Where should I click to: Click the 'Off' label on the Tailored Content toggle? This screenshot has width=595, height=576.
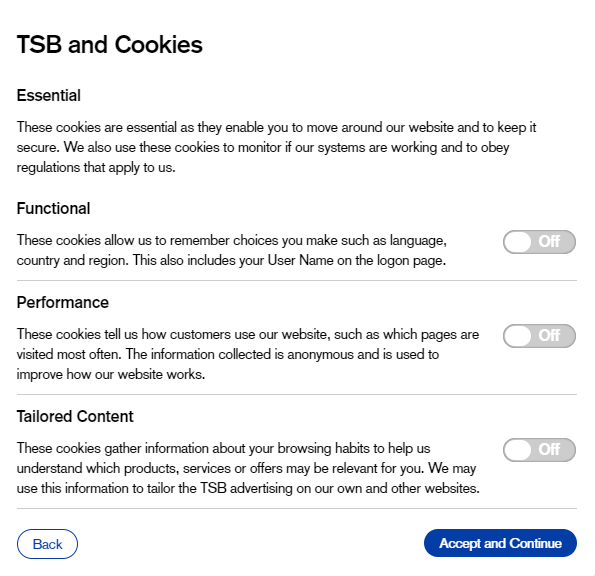point(549,449)
